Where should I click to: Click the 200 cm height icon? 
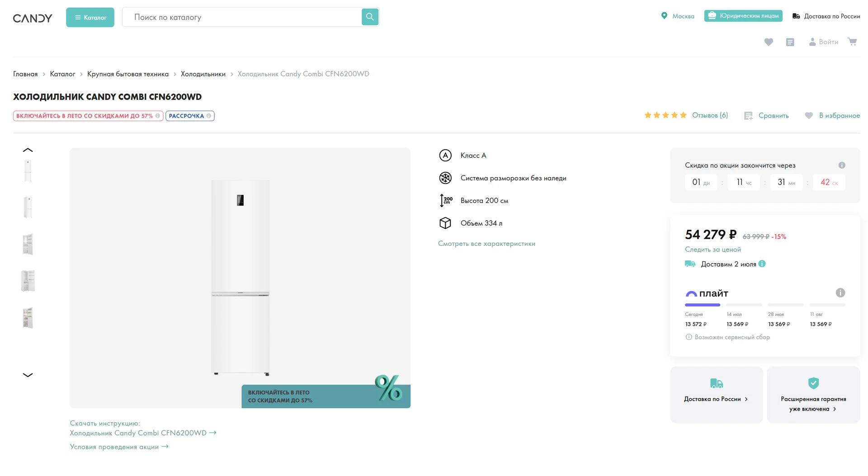446,200
